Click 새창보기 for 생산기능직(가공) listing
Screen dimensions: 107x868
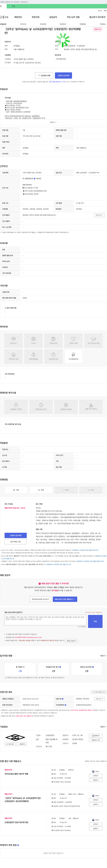point(96,829)
